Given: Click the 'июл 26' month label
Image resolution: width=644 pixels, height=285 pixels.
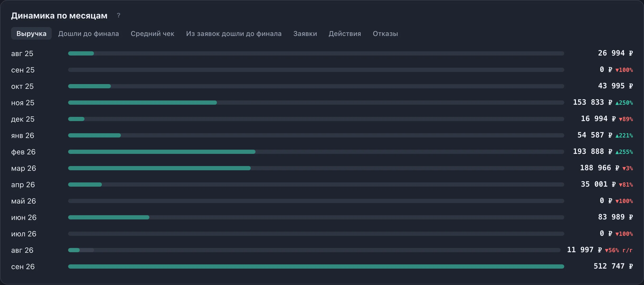Looking at the screenshot, I should (x=24, y=234).
